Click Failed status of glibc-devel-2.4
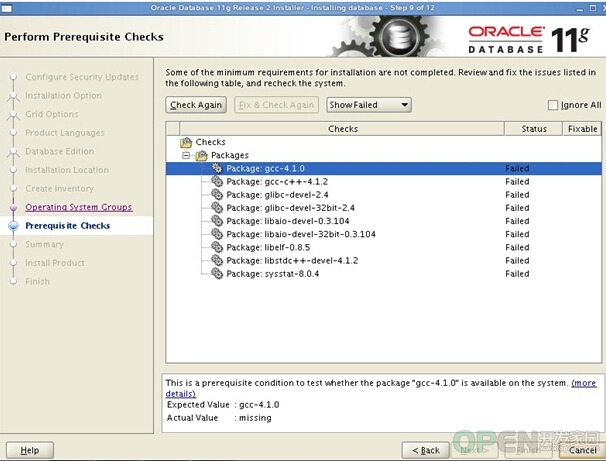Viewport: 606px width, 461px height. click(517, 195)
